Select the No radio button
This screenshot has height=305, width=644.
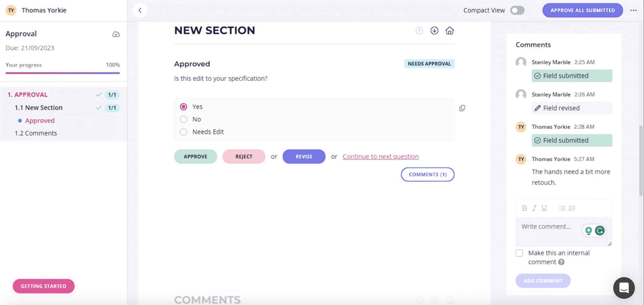pos(183,119)
